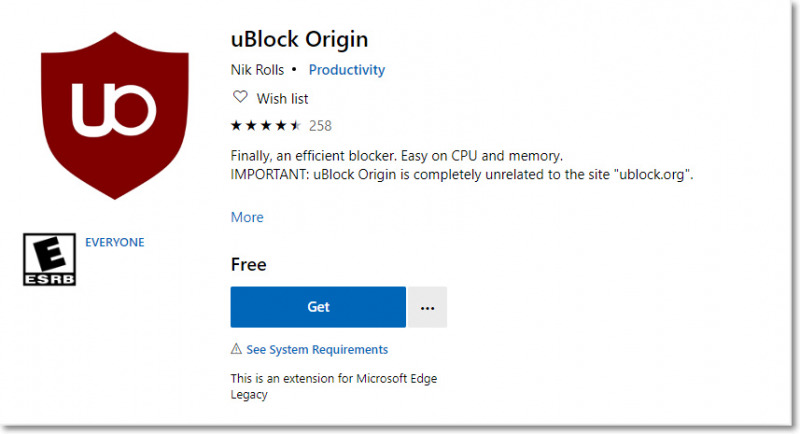Click the Free price label
The image size is (800, 434).
click(x=248, y=265)
